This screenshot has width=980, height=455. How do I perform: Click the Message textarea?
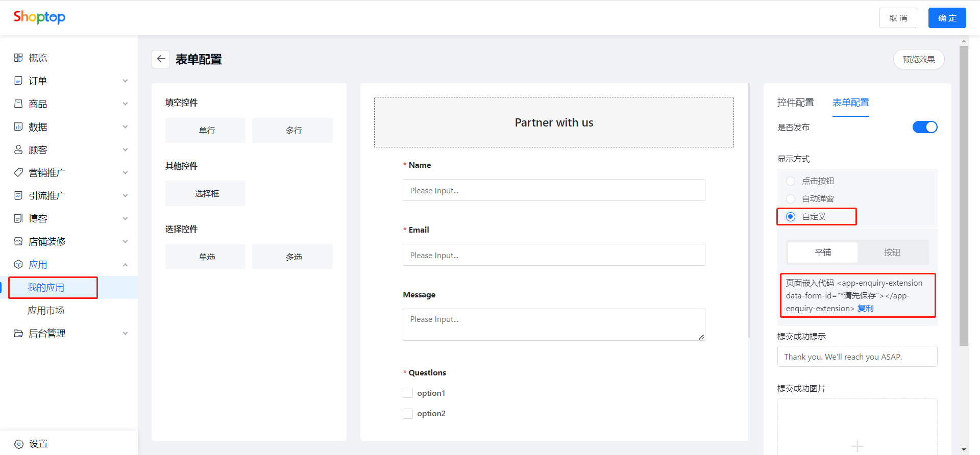coord(554,324)
